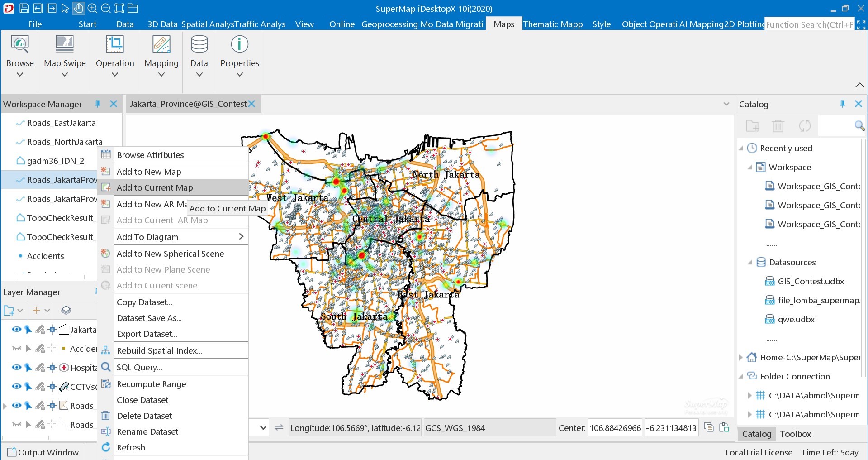Collapse the ribbon with the up chevron

point(859,85)
